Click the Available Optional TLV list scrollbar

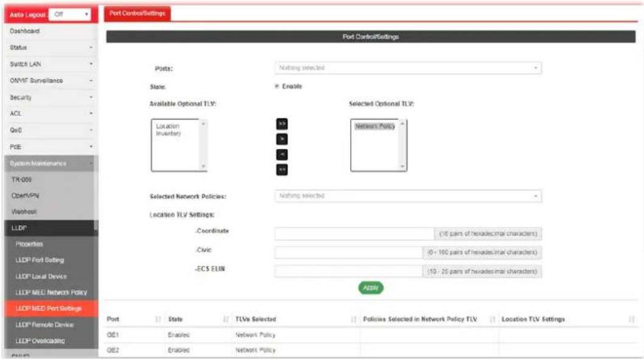(203, 145)
